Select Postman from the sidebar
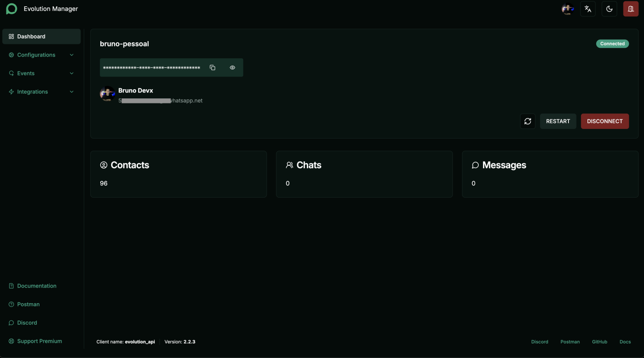Image resolution: width=644 pixels, height=358 pixels. coord(28,304)
